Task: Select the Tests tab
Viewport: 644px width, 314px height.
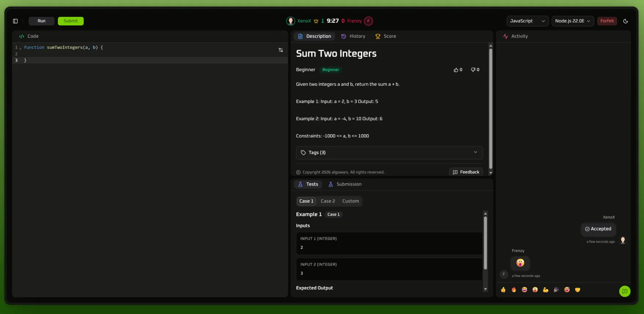Action: (308, 184)
